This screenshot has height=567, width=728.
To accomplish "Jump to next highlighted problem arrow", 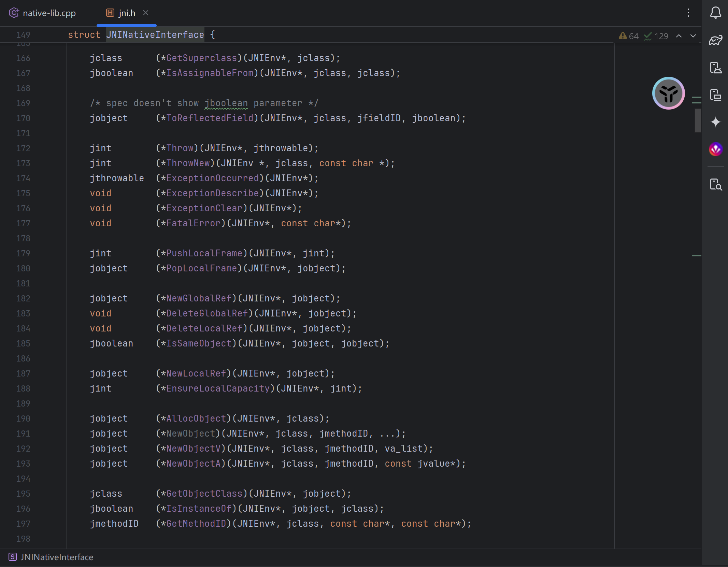I will point(693,36).
